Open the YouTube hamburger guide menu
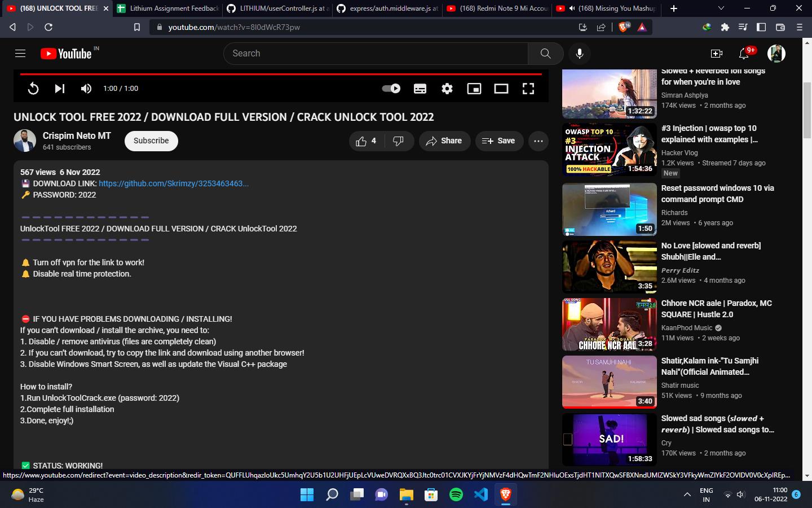This screenshot has width=812, height=508. click(20, 54)
